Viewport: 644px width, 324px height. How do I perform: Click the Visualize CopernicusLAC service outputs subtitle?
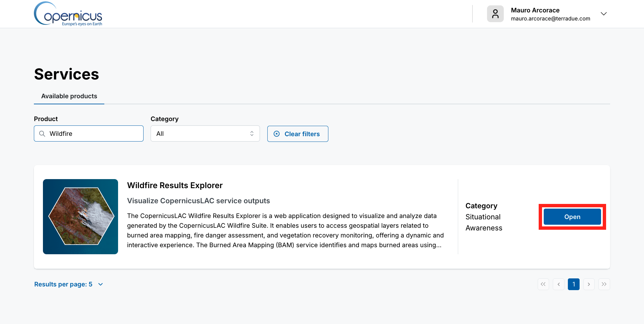pos(198,201)
